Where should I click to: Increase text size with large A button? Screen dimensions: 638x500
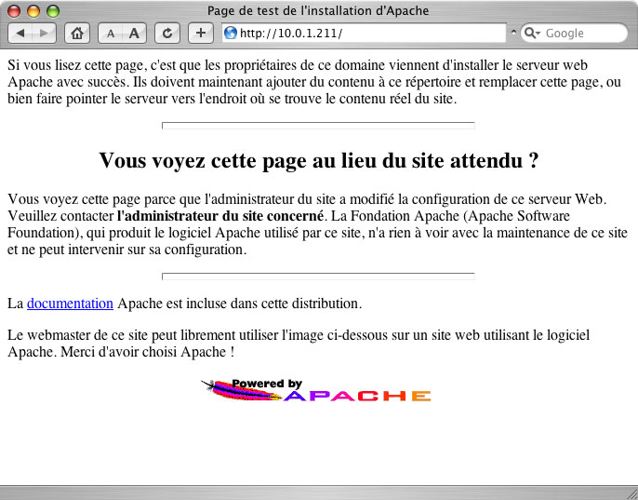coord(134,33)
